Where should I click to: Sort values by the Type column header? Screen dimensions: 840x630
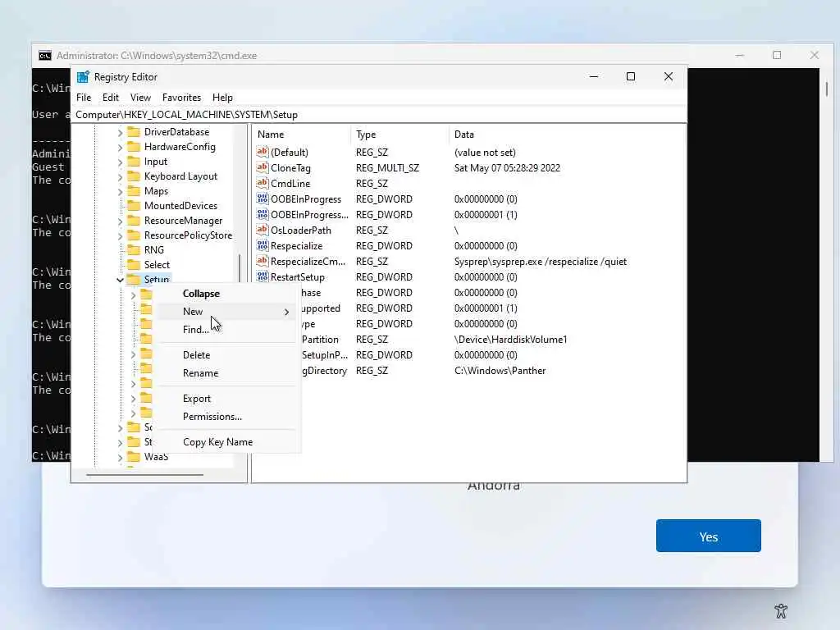click(x=400, y=135)
